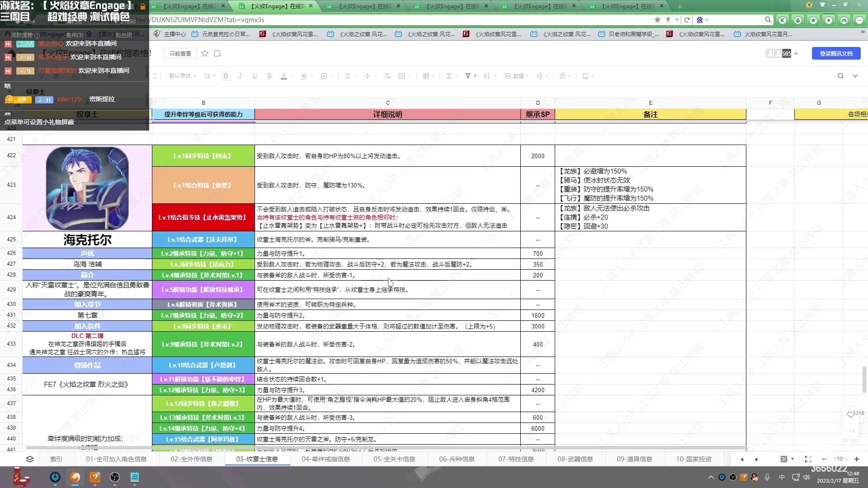Switch to 06-兵种信息 sheet tab
The height and width of the screenshot is (488, 868).
coord(457,459)
